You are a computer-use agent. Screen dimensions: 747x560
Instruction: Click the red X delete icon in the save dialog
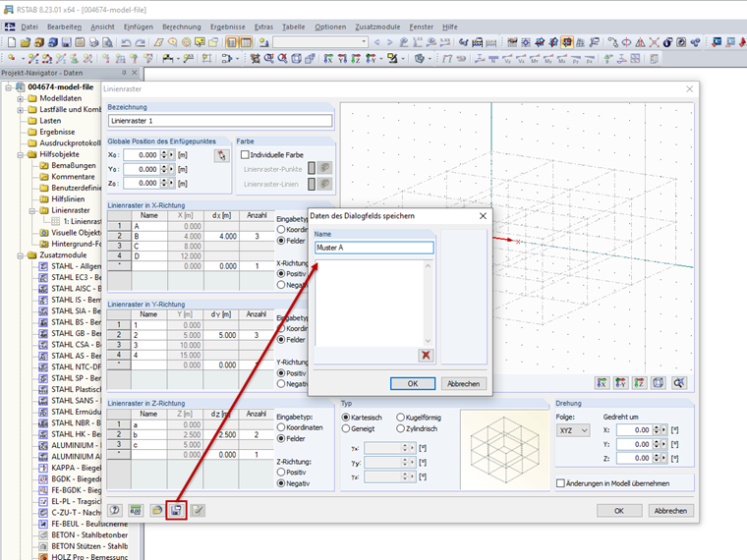(426, 355)
